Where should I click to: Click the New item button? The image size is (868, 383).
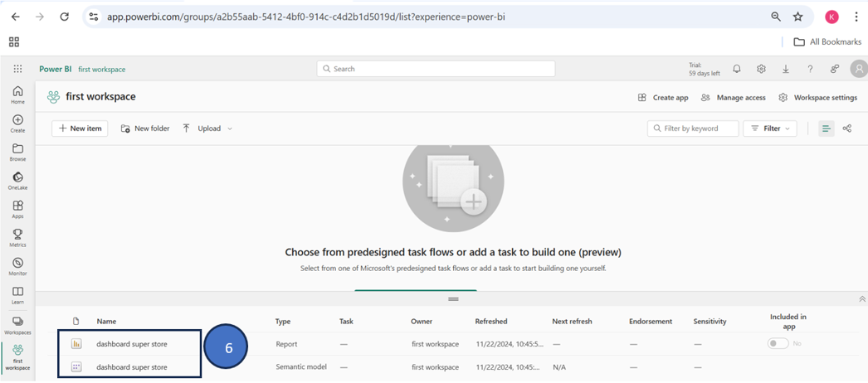pyautogui.click(x=80, y=128)
